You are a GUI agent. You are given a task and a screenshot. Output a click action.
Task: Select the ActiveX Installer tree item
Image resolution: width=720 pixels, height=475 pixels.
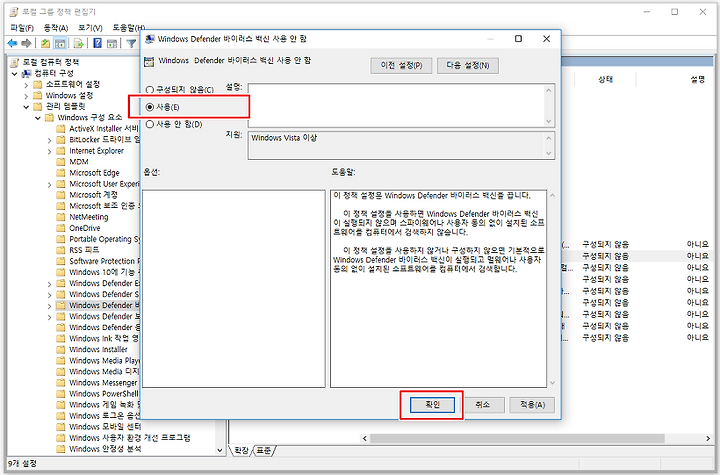104,129
